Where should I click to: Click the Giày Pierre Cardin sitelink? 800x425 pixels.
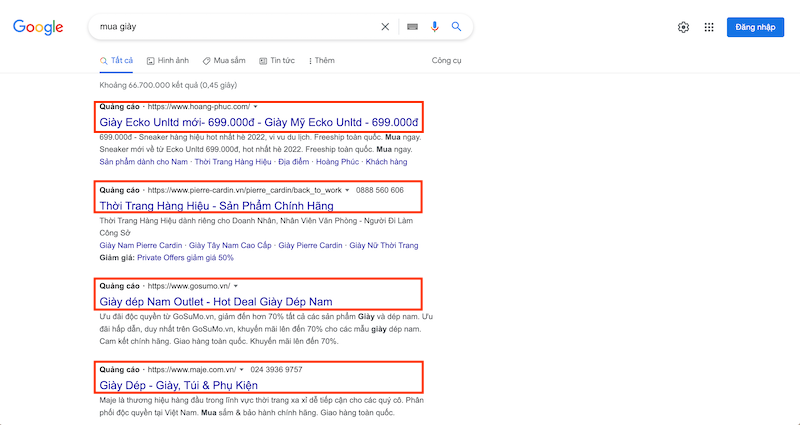[x=311, y=245]
